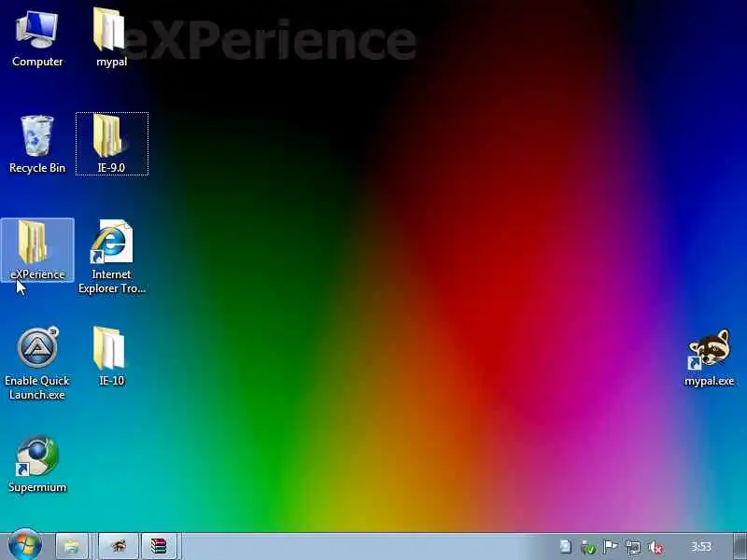Select the eXPerience folder icon
The width and height of the screenshot is (747, 560).
37,250
